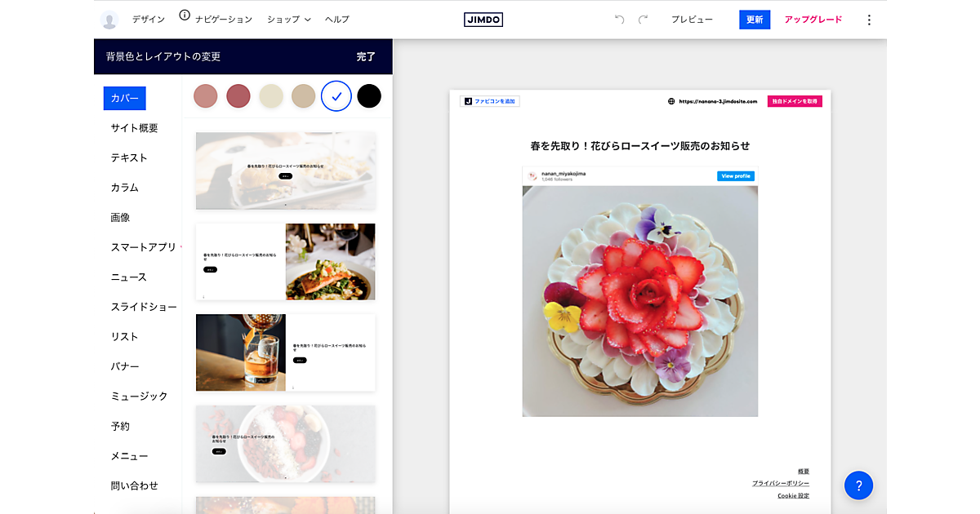Image resolution: width=980 pixels, height=514 pixels.
Task: Open the three-dot more options menu
Action: (868, 20)
